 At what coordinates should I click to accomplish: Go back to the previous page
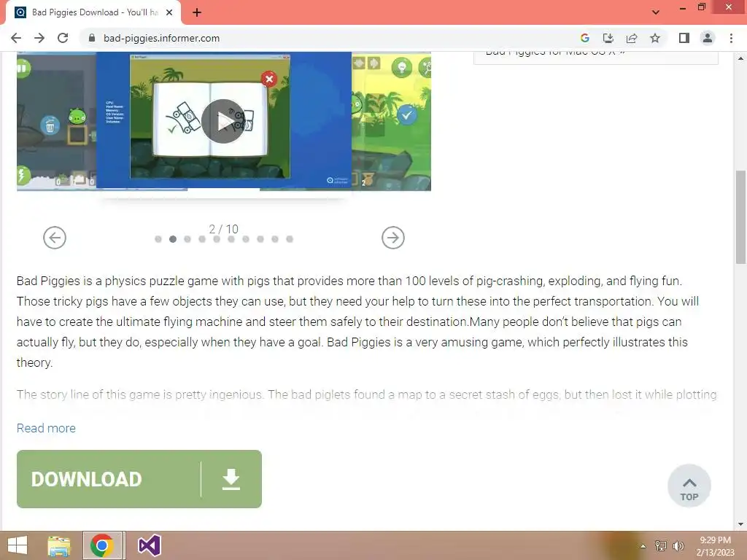16,38
